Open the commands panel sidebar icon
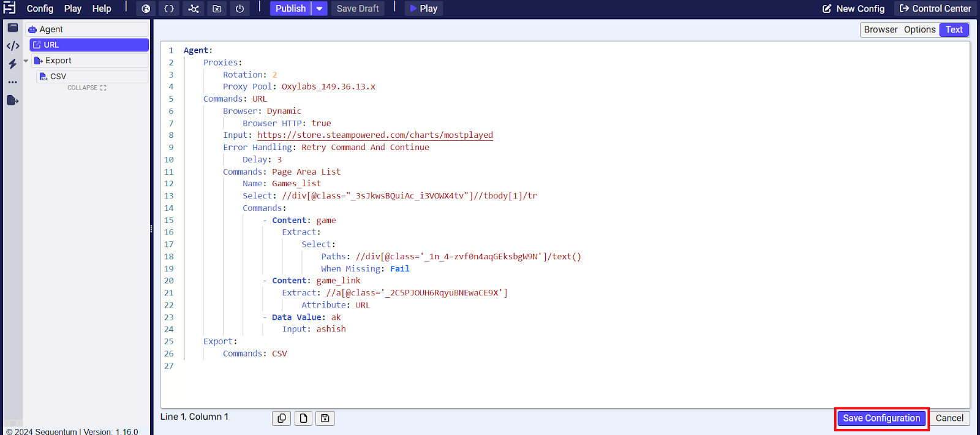 pyautogui.click(x=13, y=28)
